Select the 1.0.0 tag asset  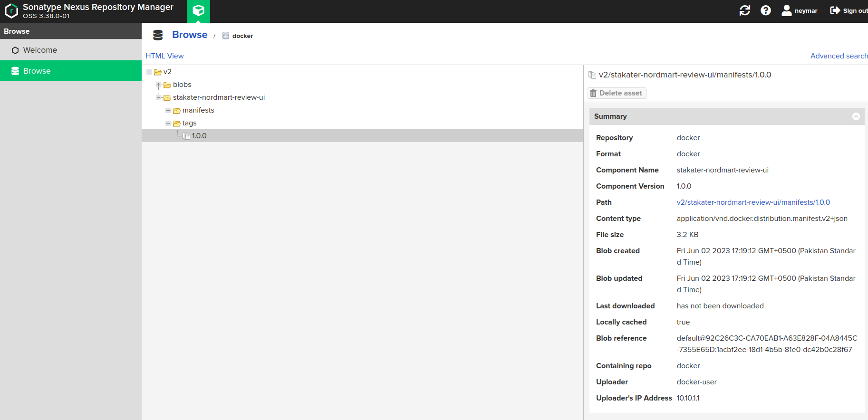click(199, 136)
